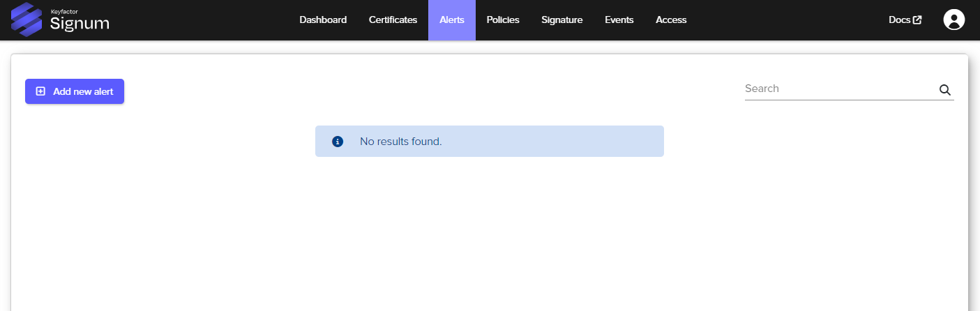Open the Certificates section
The width and height of the screenshot is (980, 311).
(x=393, y=20)
